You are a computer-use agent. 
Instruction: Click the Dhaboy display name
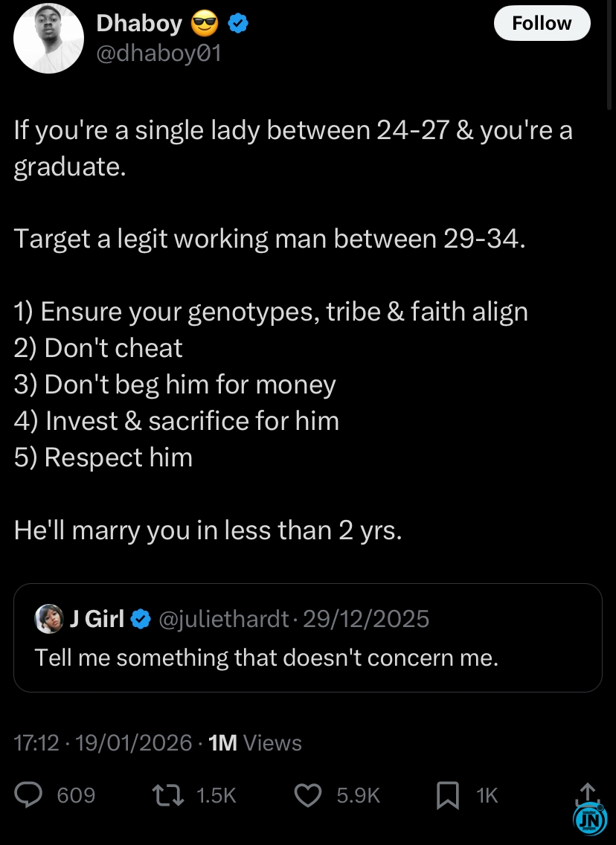tap(139, 24)
